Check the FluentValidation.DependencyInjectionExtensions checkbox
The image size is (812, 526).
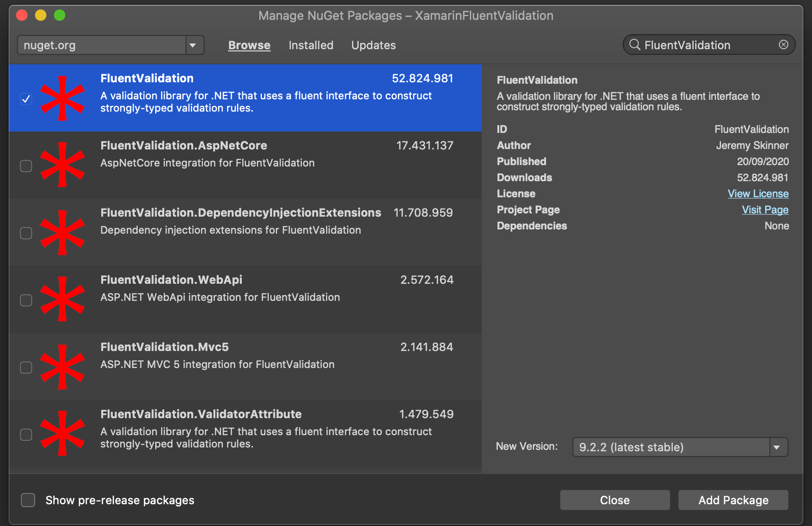[x=26, y=233]
